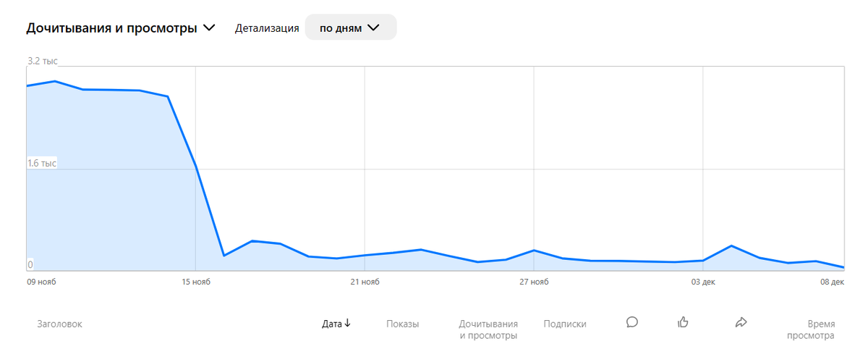The width and height of the screenshot is (868, 357).
Task: Sort by Время просмотра column
Action: [811, 329]
